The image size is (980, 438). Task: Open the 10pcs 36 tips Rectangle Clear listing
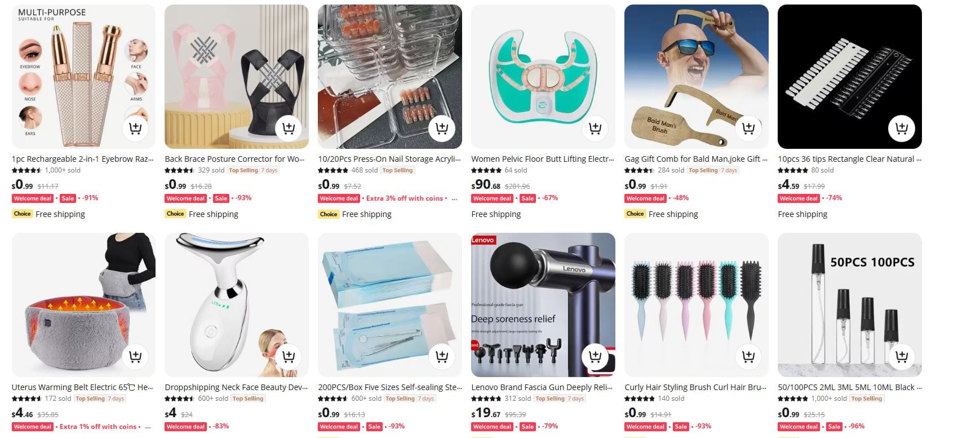pos(850,159)
